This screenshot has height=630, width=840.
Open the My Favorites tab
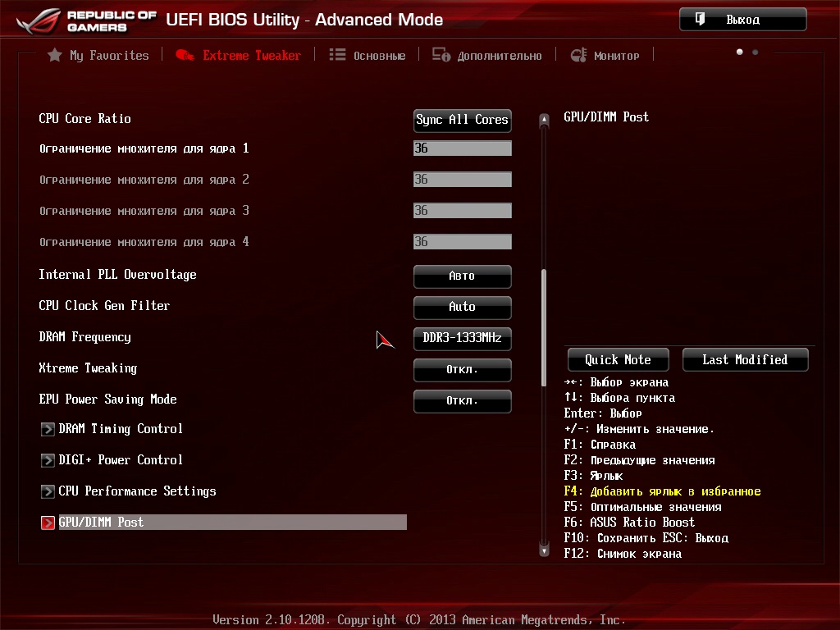coord(98,55)
